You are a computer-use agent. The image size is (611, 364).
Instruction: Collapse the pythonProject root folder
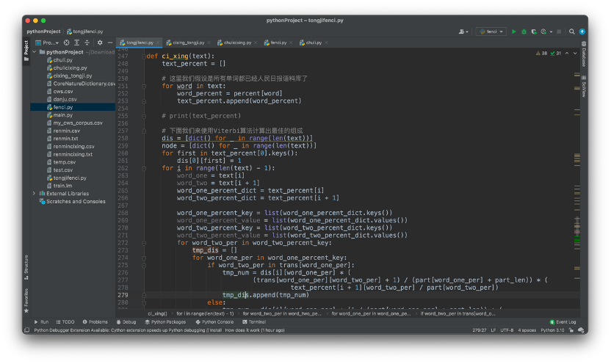tap(35, 52)
